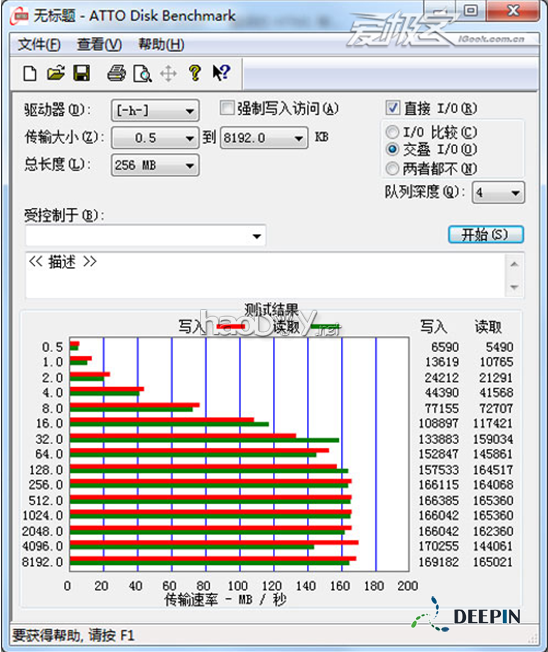548x652 pixels.
Task: Enable the 强制写入访问 checkbox
Action: tap(227, 108)
